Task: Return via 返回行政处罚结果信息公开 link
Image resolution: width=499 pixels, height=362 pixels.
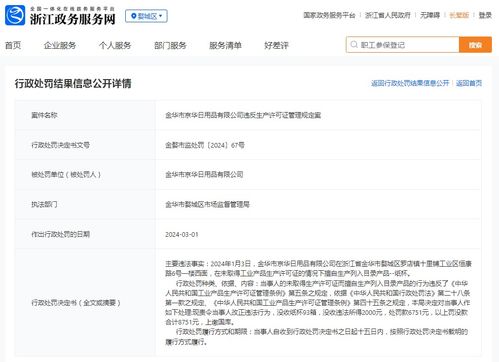Action: click(x=410, y=83)
